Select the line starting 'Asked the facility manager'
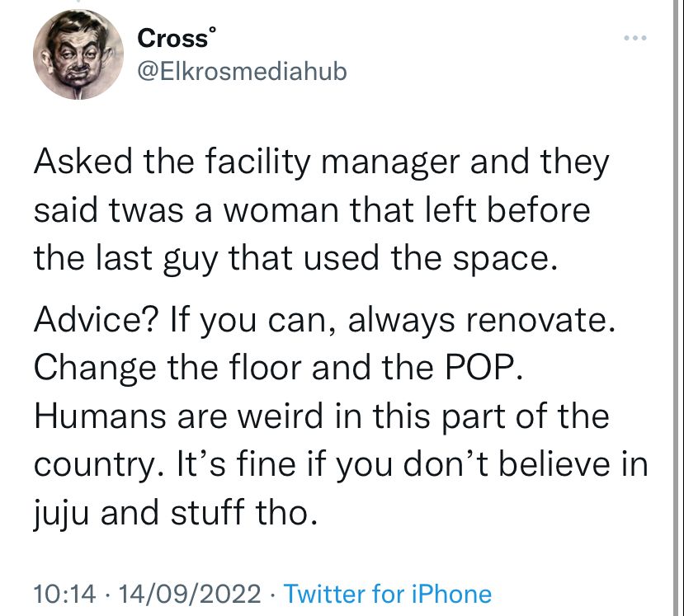The image size is (684, 616). [x=321, y=162]
